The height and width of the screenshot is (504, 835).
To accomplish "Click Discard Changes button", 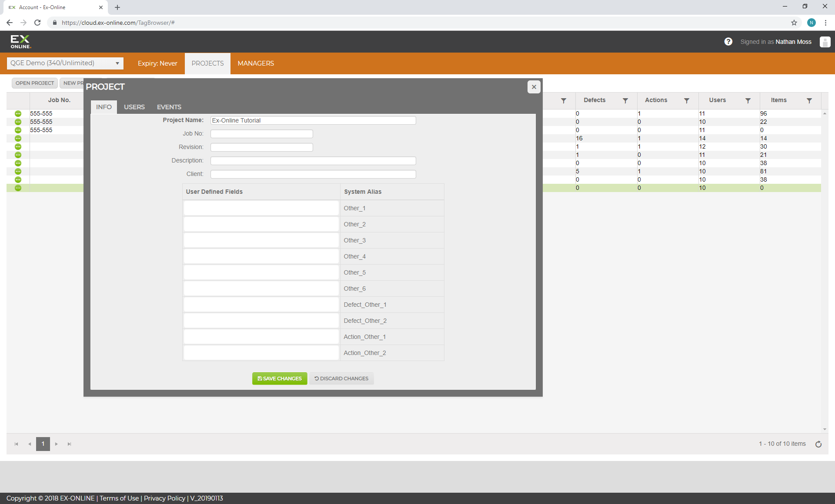I will 341,378.
